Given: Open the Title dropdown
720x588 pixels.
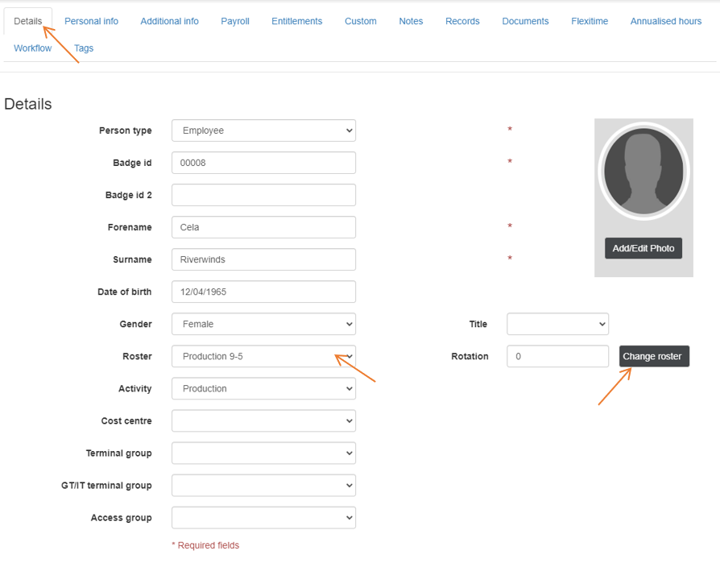Looking at the screenshot, I should (557, 324).
